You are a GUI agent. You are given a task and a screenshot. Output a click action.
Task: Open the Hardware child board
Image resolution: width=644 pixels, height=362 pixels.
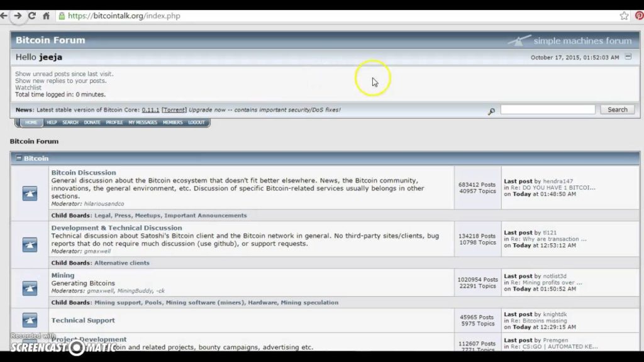coord(262,302)
